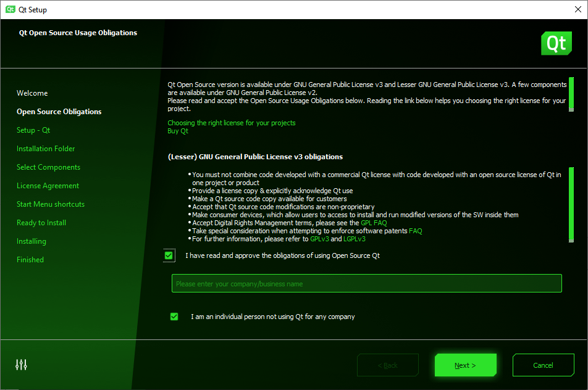The image size is (588, 390).
Task: Close the Qt Setup window
Action: [x=578, y=9]
